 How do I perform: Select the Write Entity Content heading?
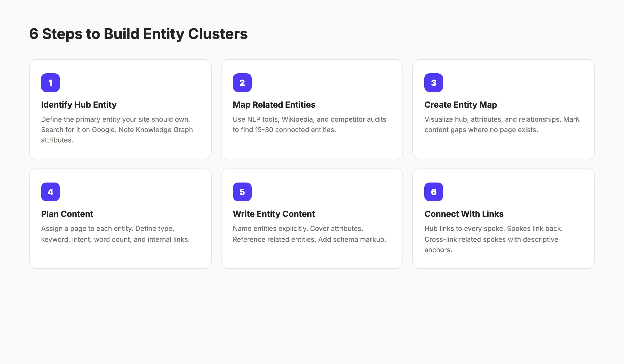point(274,214)
